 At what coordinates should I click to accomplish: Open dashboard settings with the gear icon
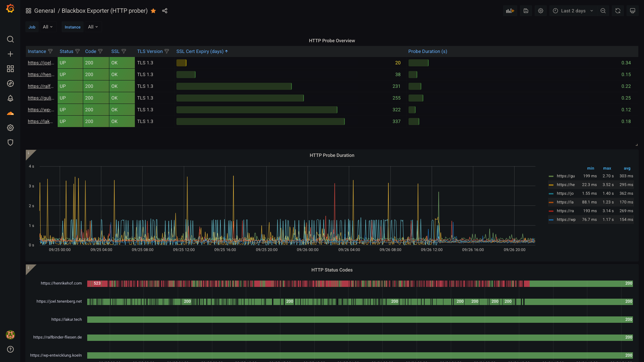click(x=540, y=11)
